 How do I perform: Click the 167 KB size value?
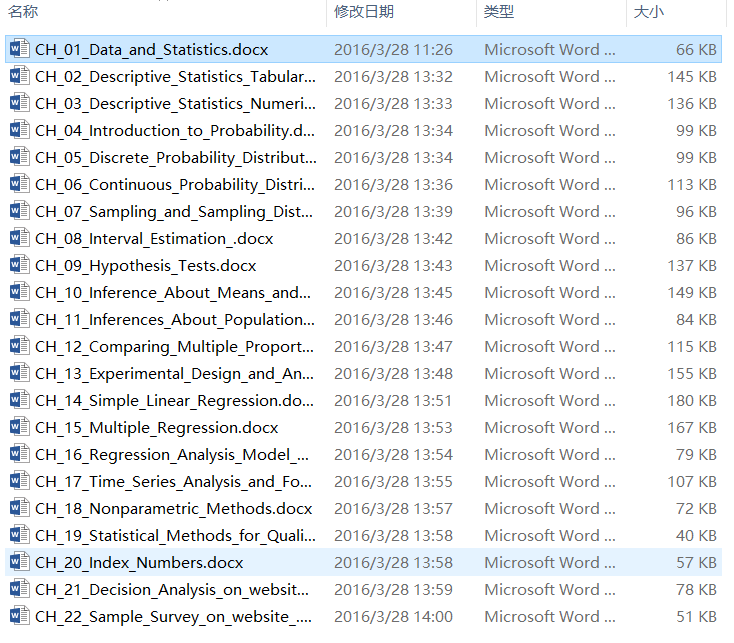[x=692, y=428]
